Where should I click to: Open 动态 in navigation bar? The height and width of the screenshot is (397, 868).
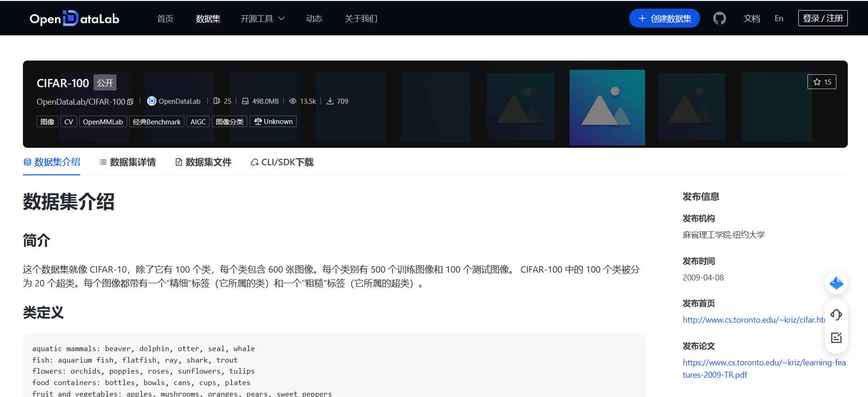click(x=314, y=18)
